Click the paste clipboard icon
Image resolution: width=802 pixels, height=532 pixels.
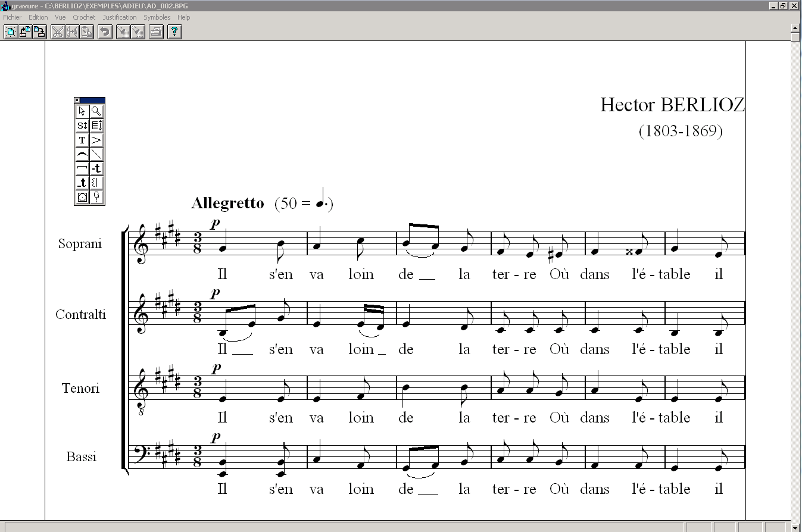pos(87,32)
